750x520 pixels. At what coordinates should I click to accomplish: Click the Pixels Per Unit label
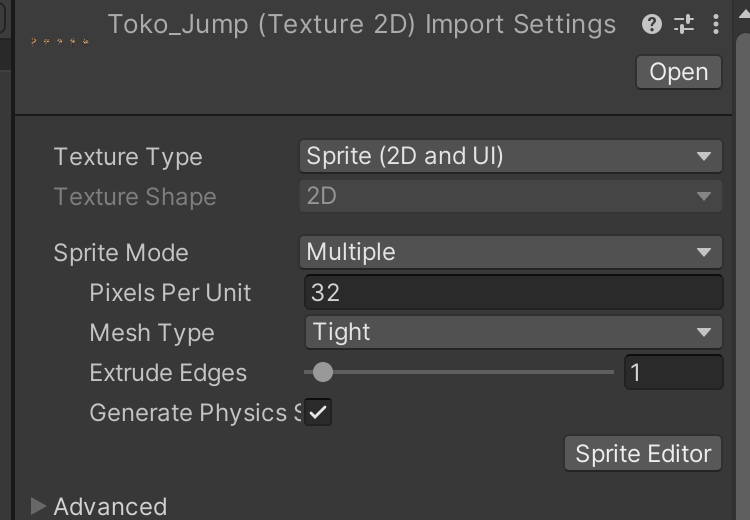pos(170,292)
